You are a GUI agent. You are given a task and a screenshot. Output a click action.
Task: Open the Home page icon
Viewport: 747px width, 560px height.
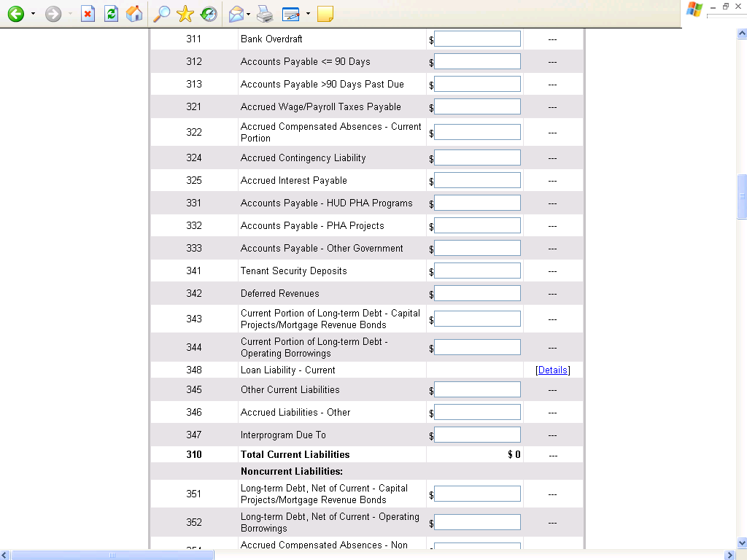coord(134,14)
